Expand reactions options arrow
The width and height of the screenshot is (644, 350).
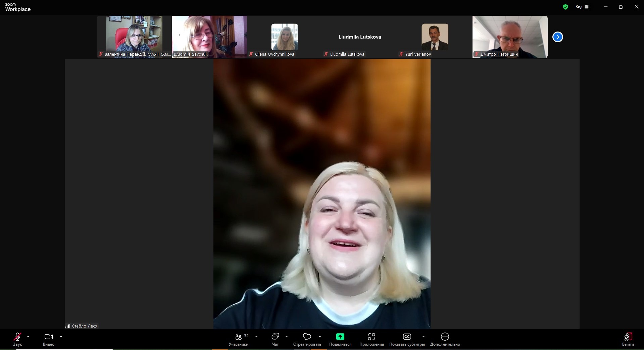pos(320,337)
